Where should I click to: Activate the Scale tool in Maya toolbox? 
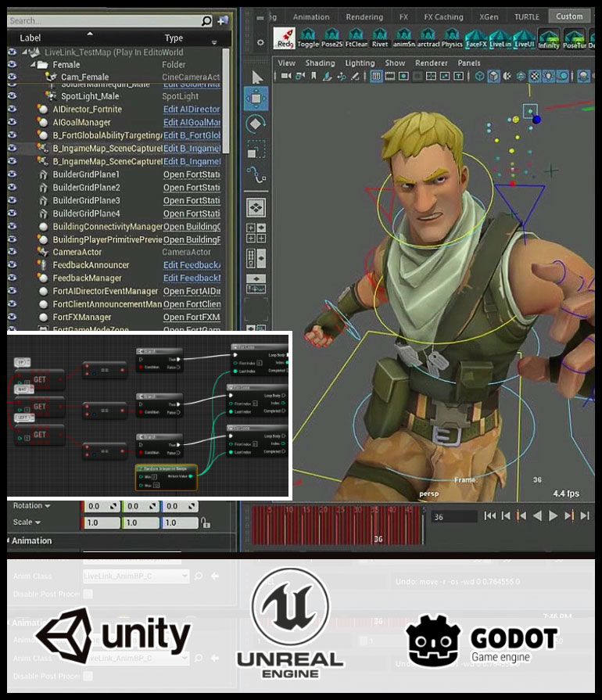pyautogui.click(x=256, y=149)
